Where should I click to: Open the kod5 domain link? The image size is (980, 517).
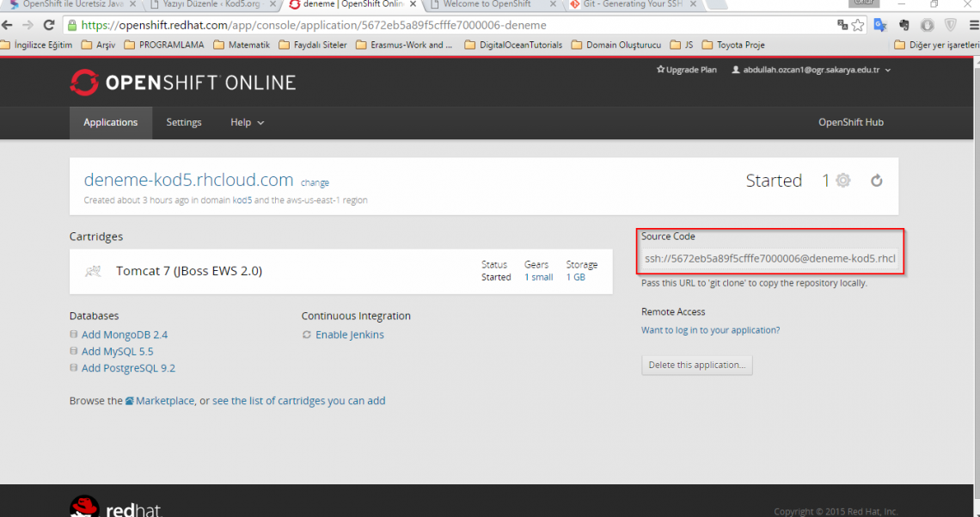tap(242, 200)
